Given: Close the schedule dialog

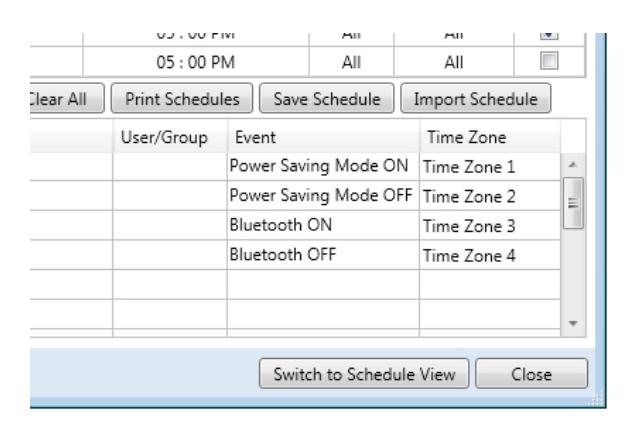Looking at the screenshot, I should 531,374.
